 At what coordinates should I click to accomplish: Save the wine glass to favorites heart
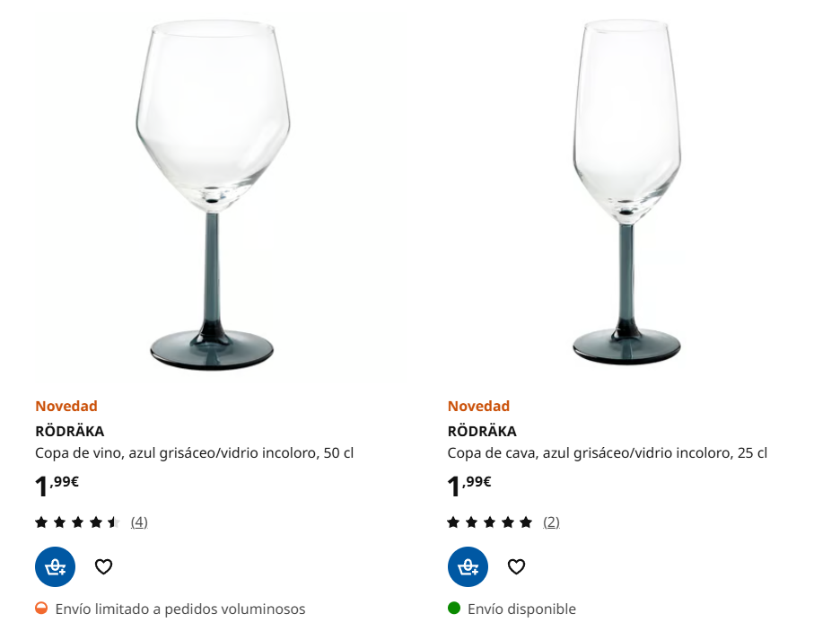click(104, 566)
